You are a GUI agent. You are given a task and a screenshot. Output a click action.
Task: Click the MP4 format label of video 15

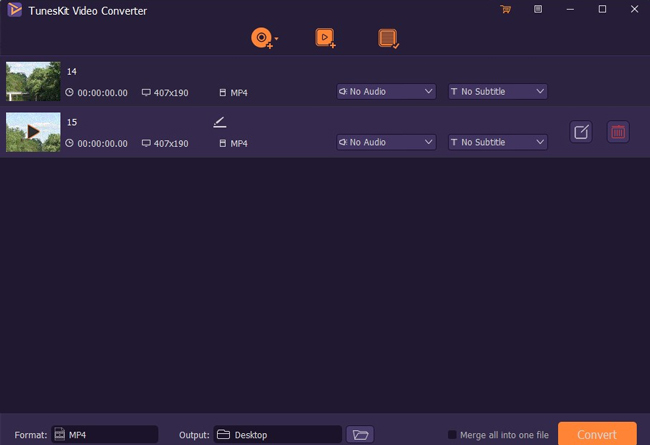239,143
